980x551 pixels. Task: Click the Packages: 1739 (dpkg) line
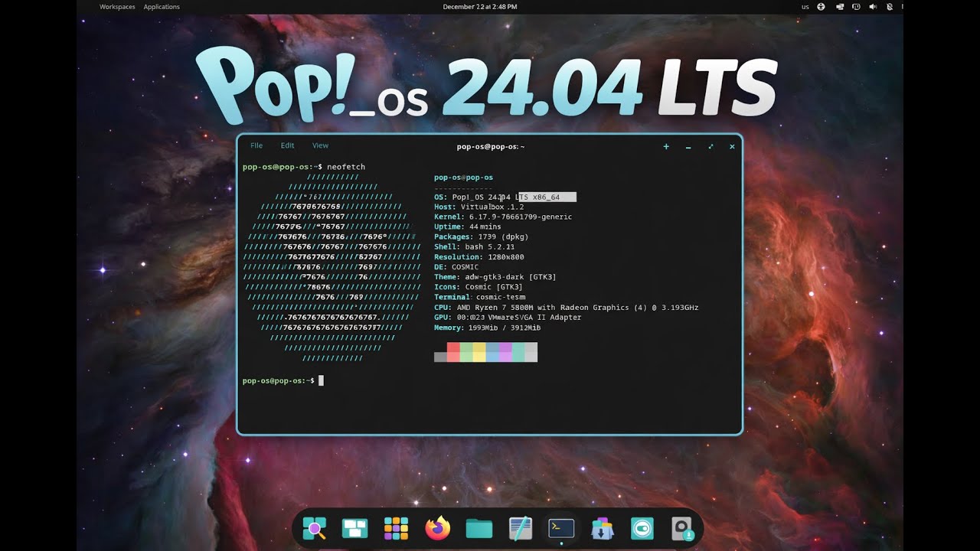click(x=482, y=237)
